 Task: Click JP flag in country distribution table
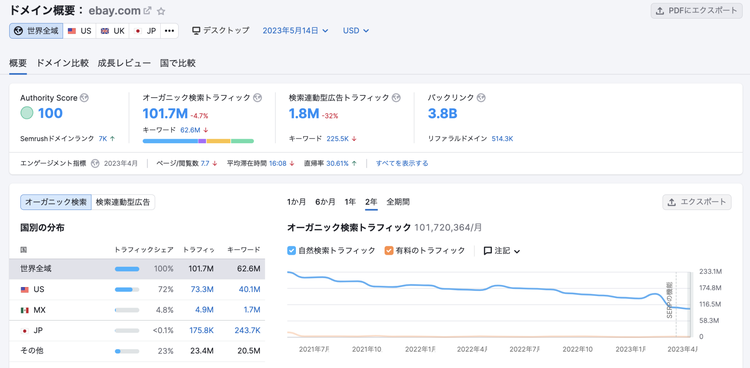click(25, 331)
